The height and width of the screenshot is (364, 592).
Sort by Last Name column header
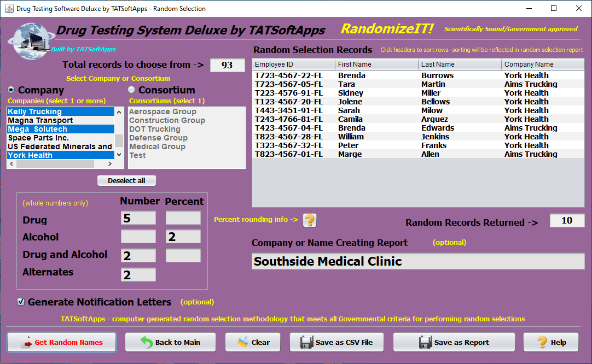point(460,64)
